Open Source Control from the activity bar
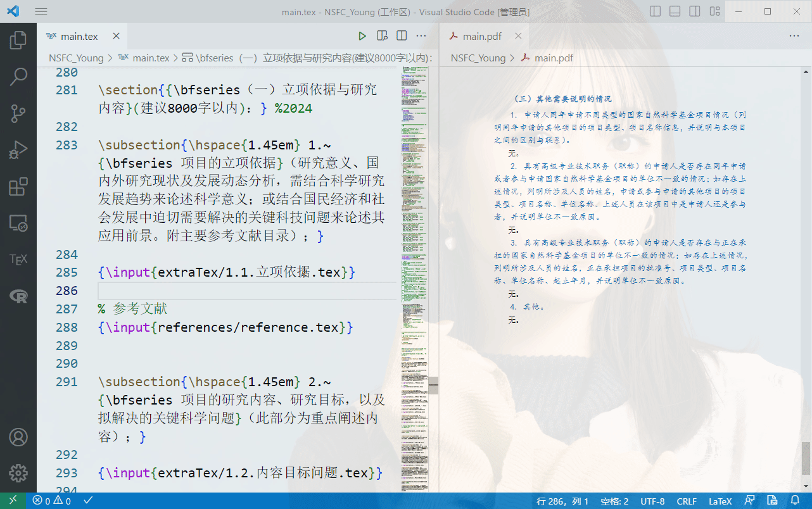Image resolution: width=812 pixels, height=509 pixels. [18, 113]
